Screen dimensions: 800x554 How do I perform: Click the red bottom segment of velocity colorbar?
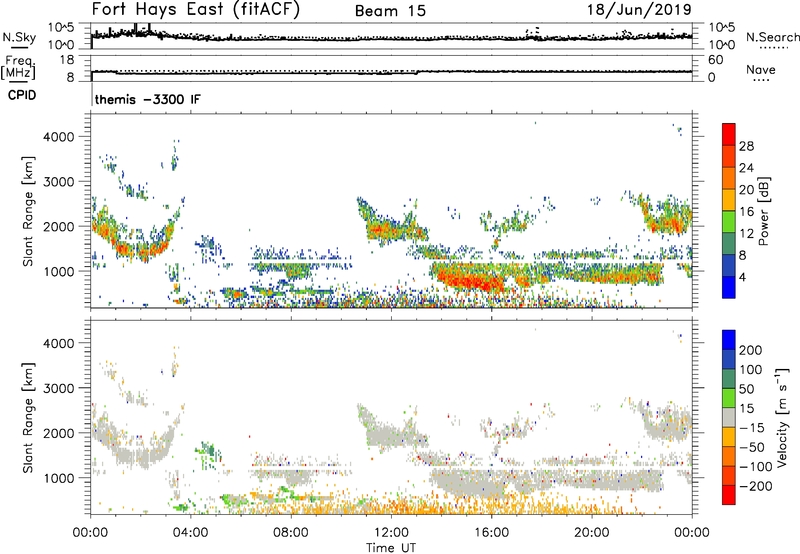(x=729, y=495)
